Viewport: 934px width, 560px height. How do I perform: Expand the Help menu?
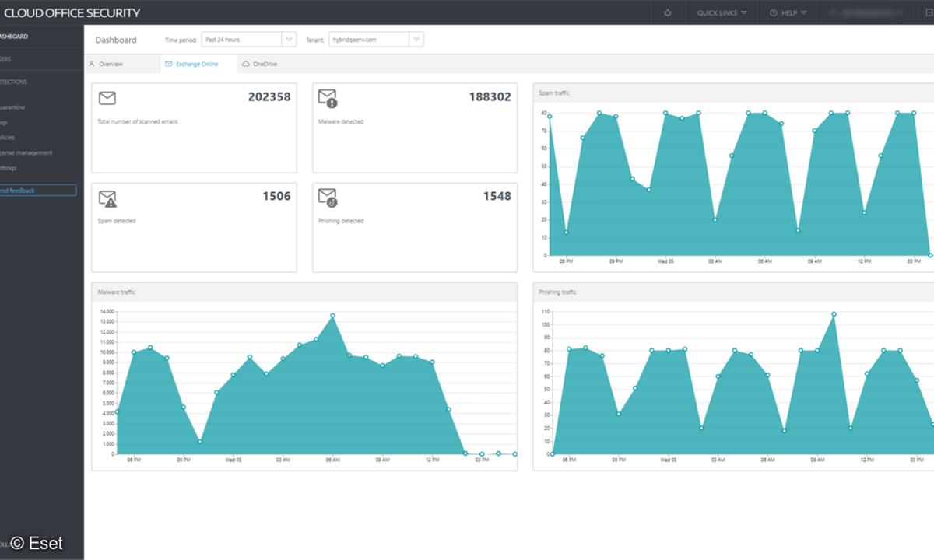[x=788, y=12]
